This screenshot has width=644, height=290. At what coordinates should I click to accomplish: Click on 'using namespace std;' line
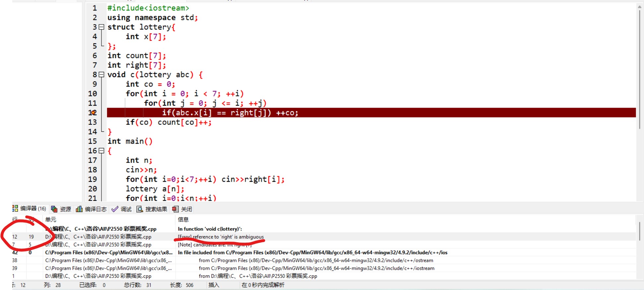pyautogui.click(x=153, y=18)
